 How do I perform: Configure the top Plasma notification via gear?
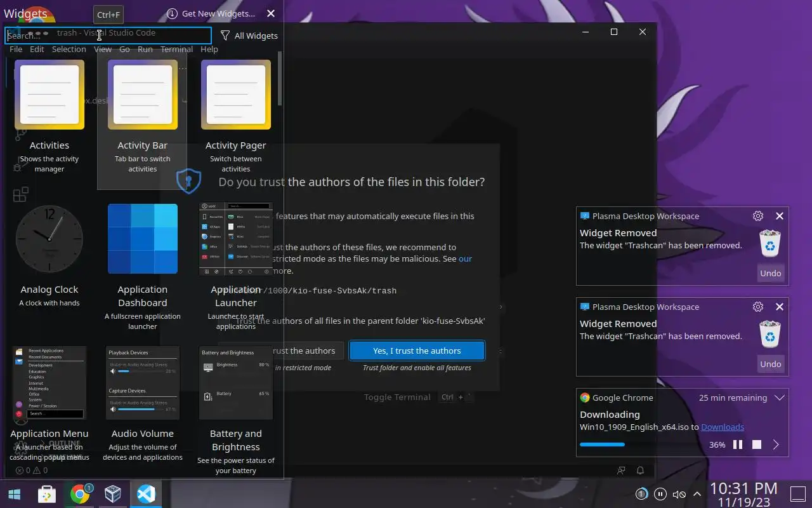pos(758,216)
